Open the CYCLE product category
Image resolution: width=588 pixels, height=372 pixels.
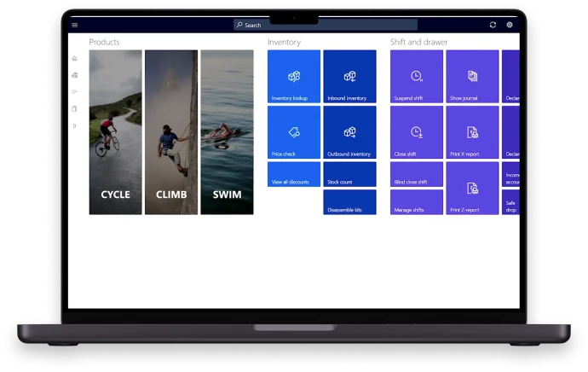116,132
